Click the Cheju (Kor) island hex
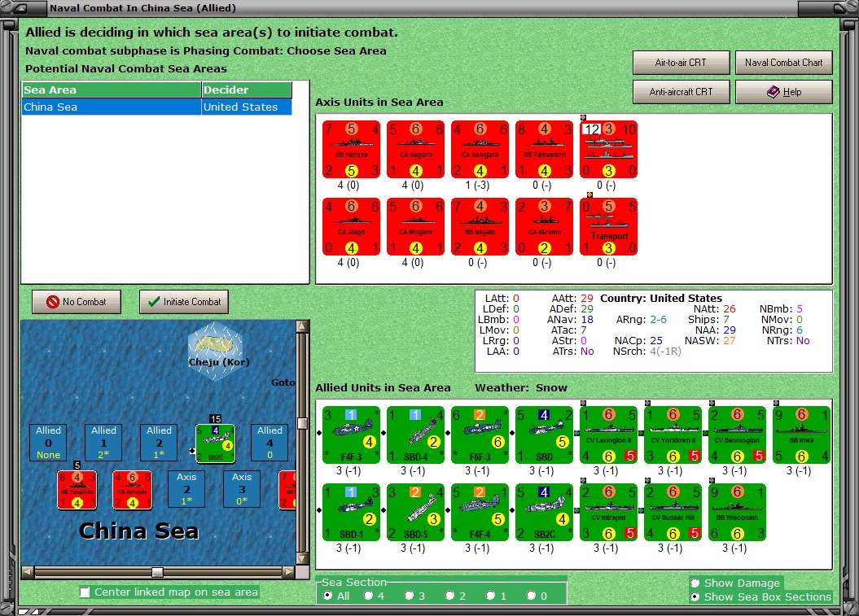The width and height of the screenshot is (859, 616). pos(215,351)
